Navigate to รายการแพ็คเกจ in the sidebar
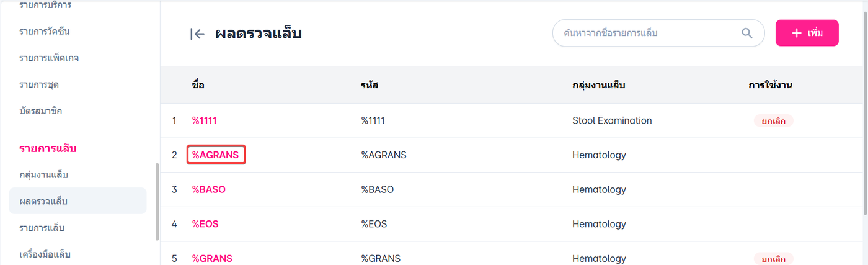The image size is (868, 265). [49, 58]
